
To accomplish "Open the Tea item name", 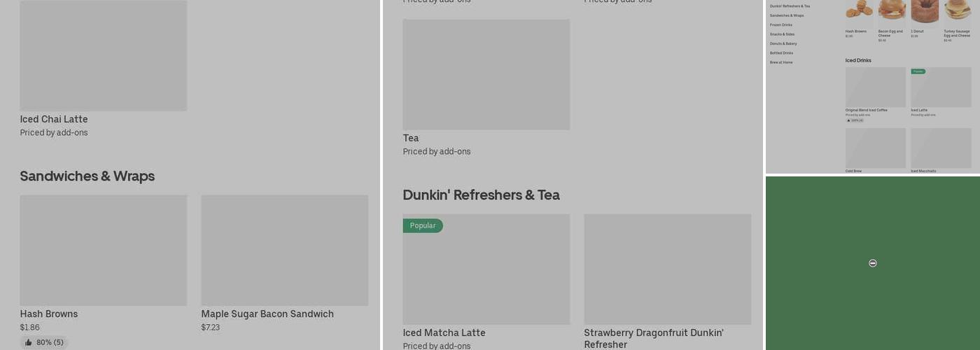I will pyautogui.click(x=411, y=139).
